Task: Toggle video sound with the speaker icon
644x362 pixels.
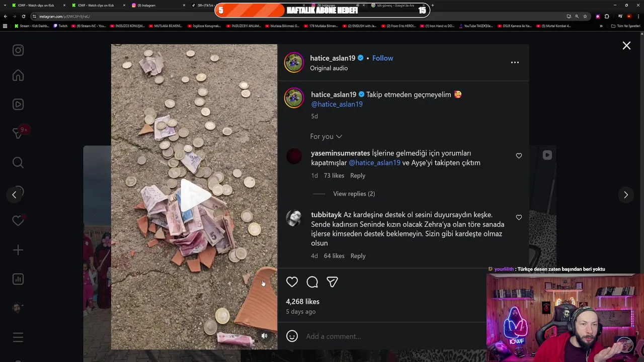Action: (264, 335)
